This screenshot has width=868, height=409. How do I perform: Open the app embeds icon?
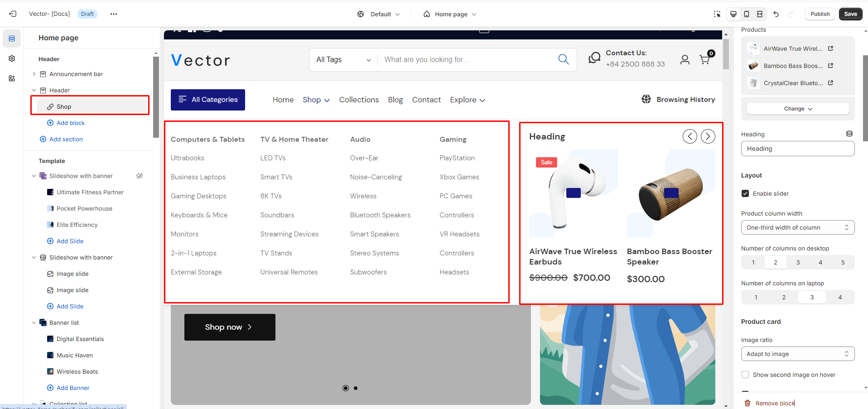click(12, 78)
